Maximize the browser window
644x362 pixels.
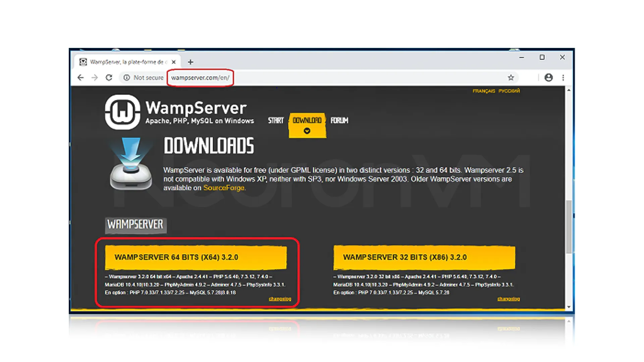click(542, 58)
